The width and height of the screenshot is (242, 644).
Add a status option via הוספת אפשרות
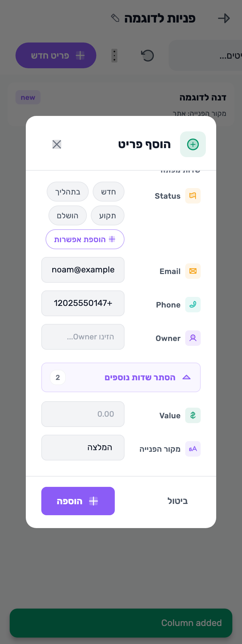[x=85, y=239]
